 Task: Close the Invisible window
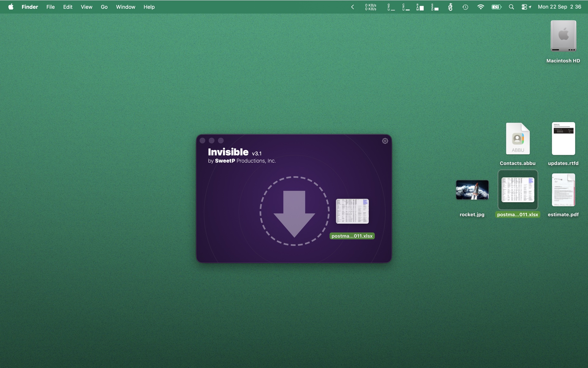click(202, 140)
